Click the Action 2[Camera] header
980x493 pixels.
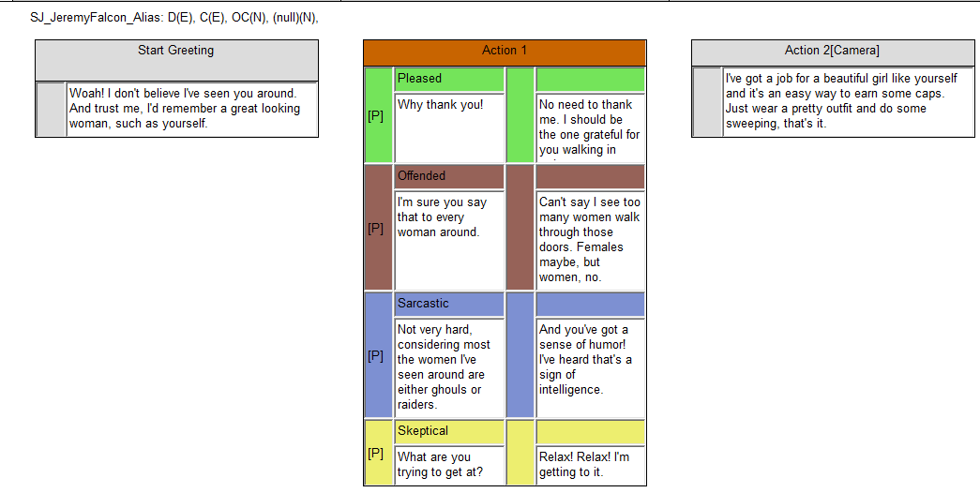(x=833, y=52)
